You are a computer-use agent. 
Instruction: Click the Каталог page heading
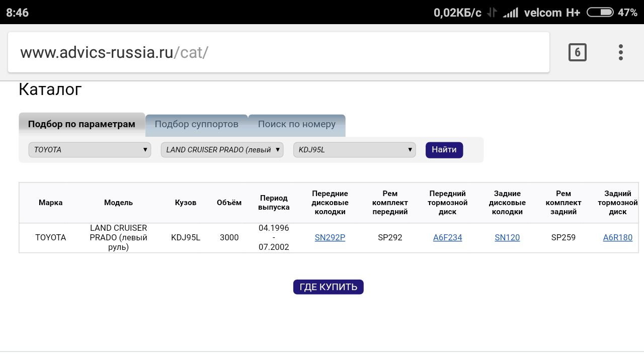(50, 89)
